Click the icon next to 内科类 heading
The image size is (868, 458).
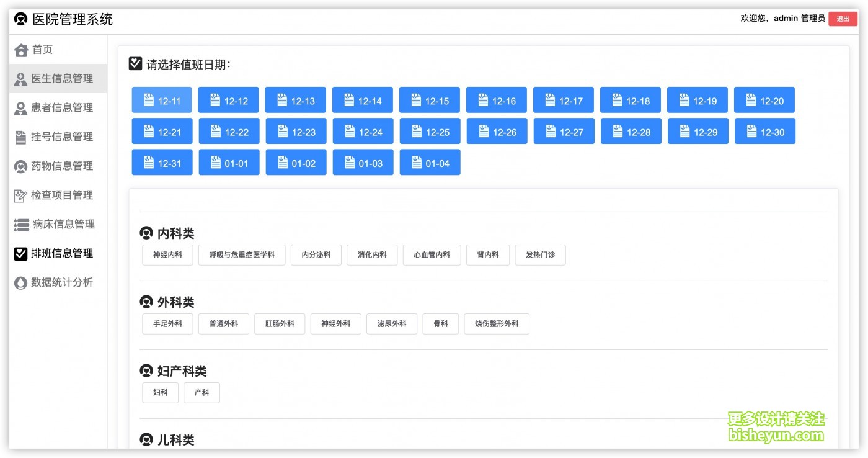[146, 233]
